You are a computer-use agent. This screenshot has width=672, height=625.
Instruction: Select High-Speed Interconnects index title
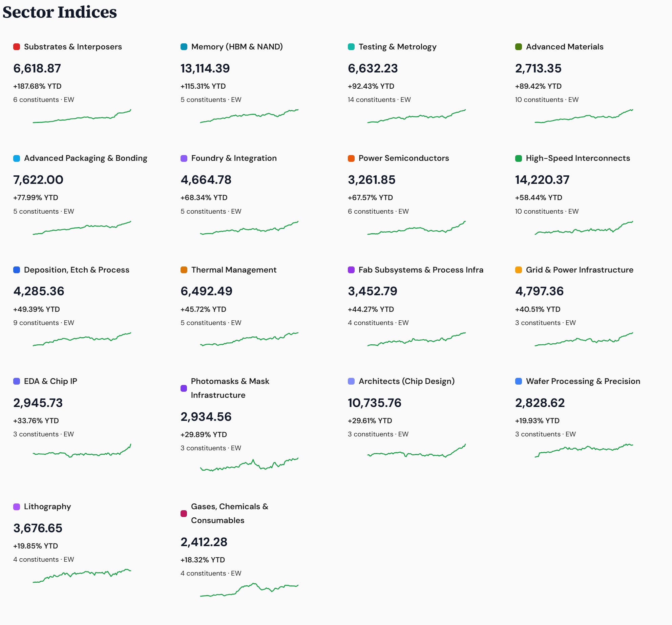point(577,158)
